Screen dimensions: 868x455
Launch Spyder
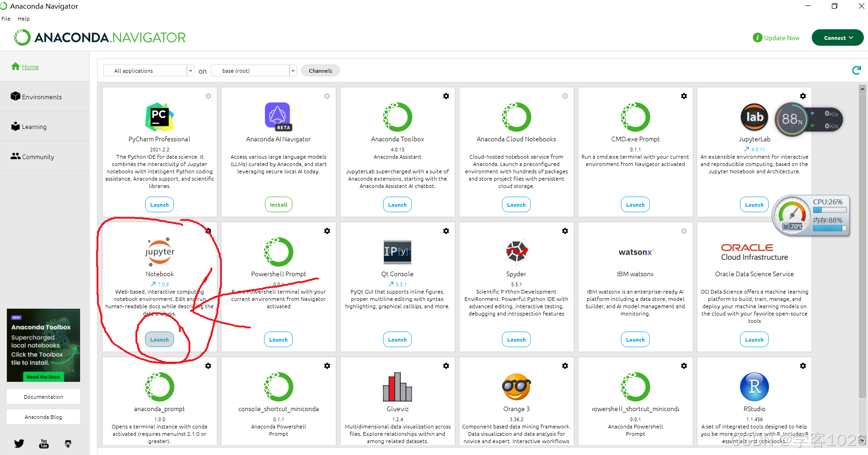coord(516,340)
